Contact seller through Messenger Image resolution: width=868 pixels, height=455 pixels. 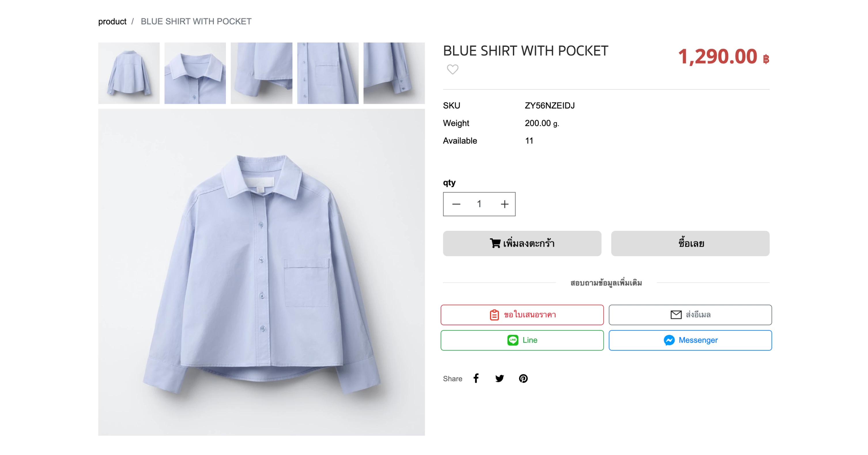[690, 340]
